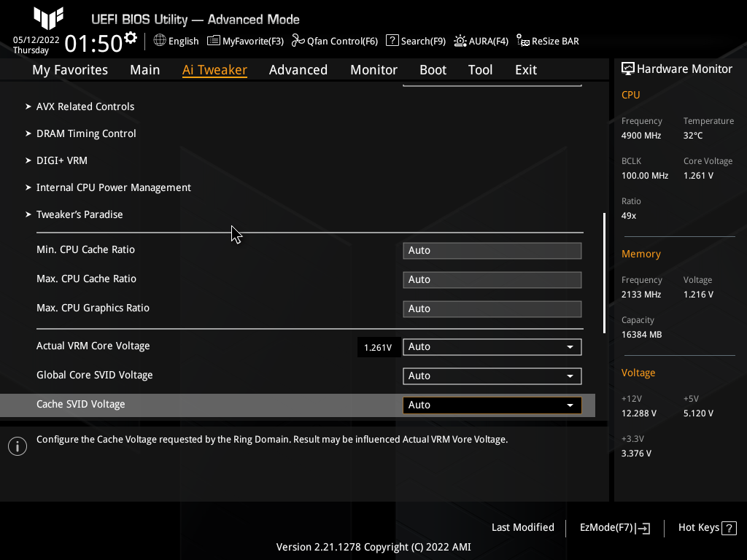Open AURA(F4) lighting icon
Screen dimensions: 747x560
pyautogui.click(x=460, y=41)
